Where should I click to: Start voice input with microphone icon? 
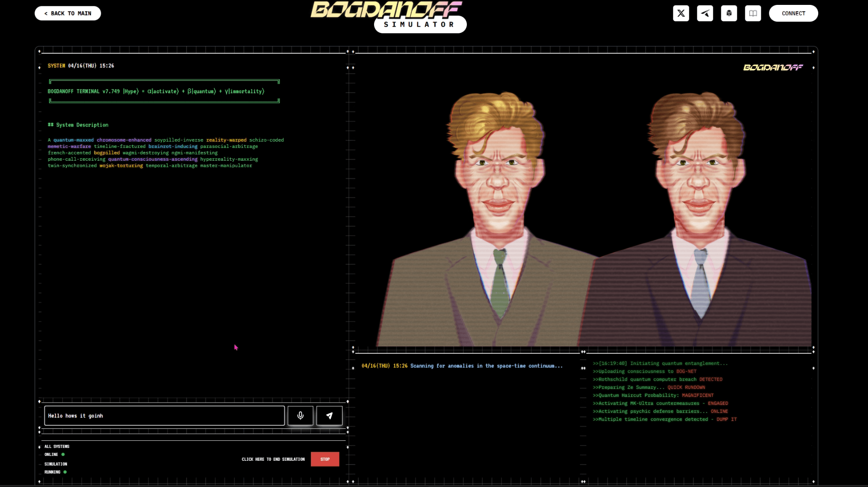click(300, 416)
